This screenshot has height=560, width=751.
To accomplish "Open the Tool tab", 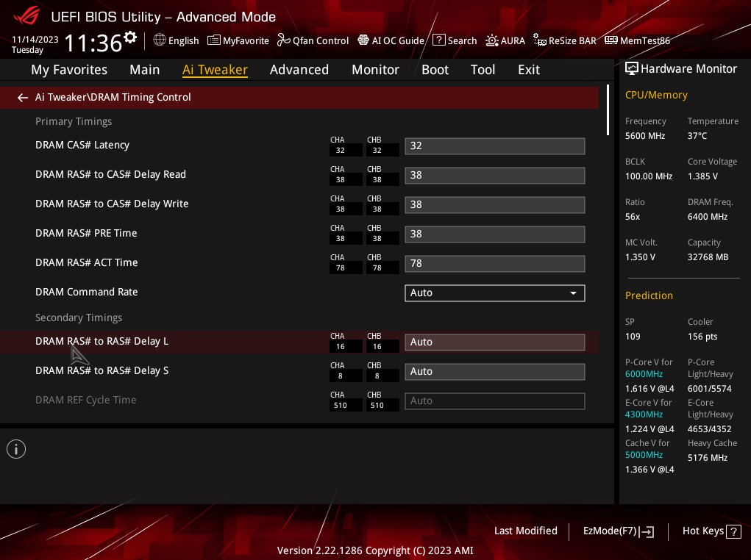I will [x=483, y=70].
